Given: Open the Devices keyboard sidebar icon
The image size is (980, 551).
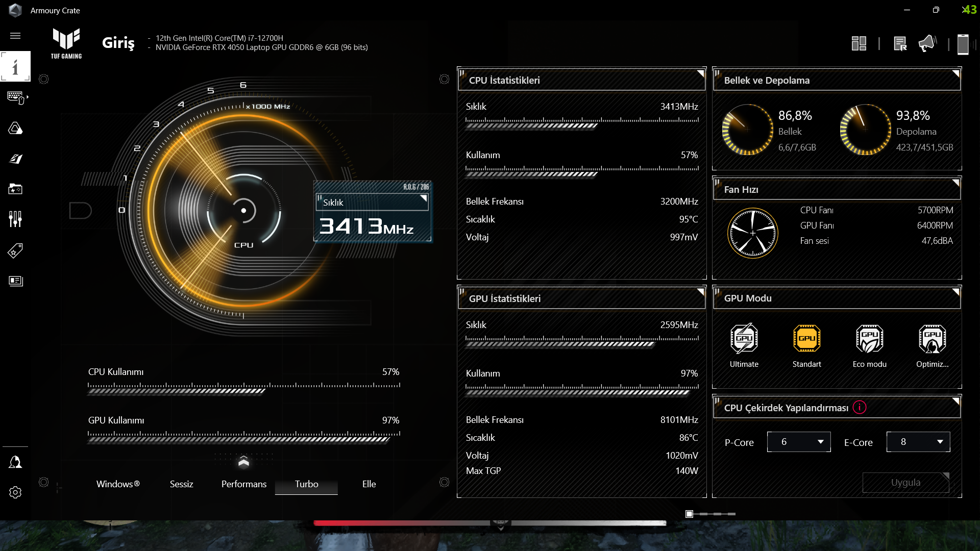Looking at the screenshot, I should pos(15,97).
